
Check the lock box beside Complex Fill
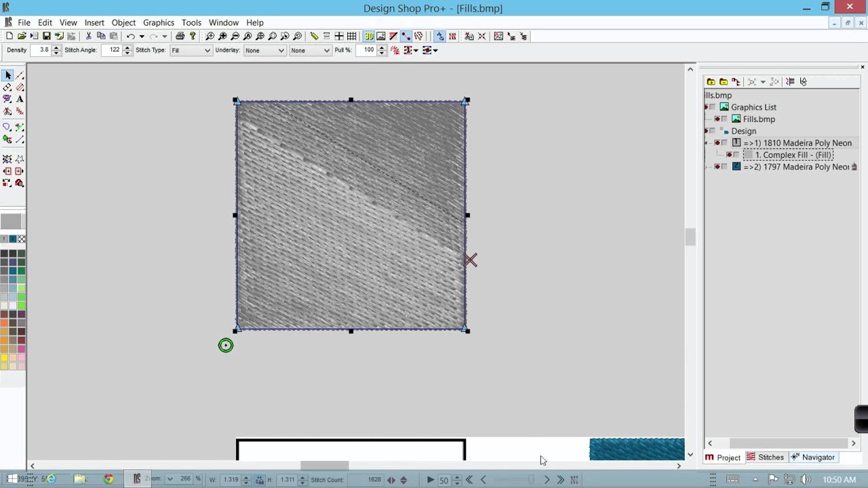pos(736,155)
